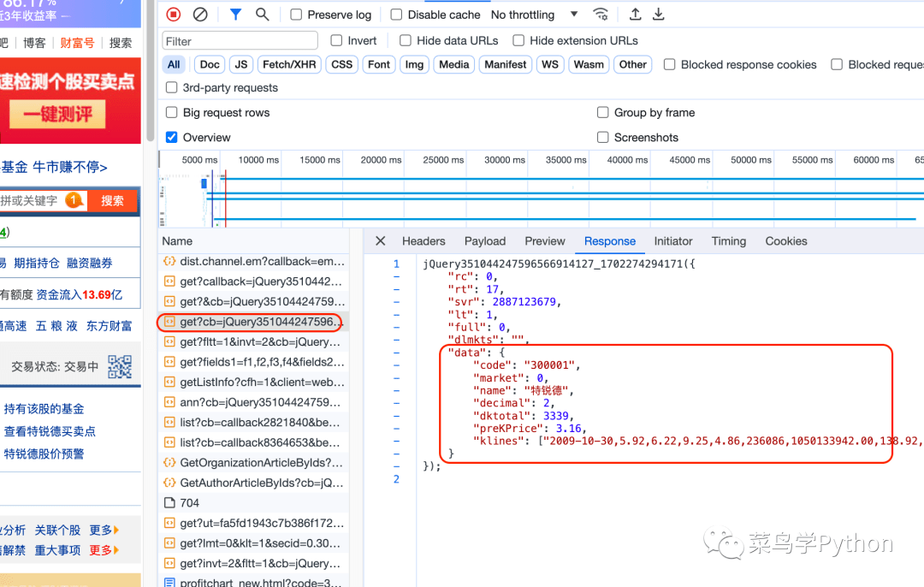924x587 pixels.
Task: Clear the network log
Action: (x=200, y=15)
